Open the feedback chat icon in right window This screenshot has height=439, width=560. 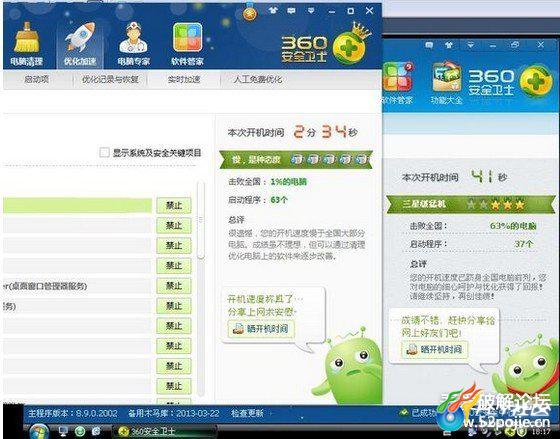click(x=429, y=45)
